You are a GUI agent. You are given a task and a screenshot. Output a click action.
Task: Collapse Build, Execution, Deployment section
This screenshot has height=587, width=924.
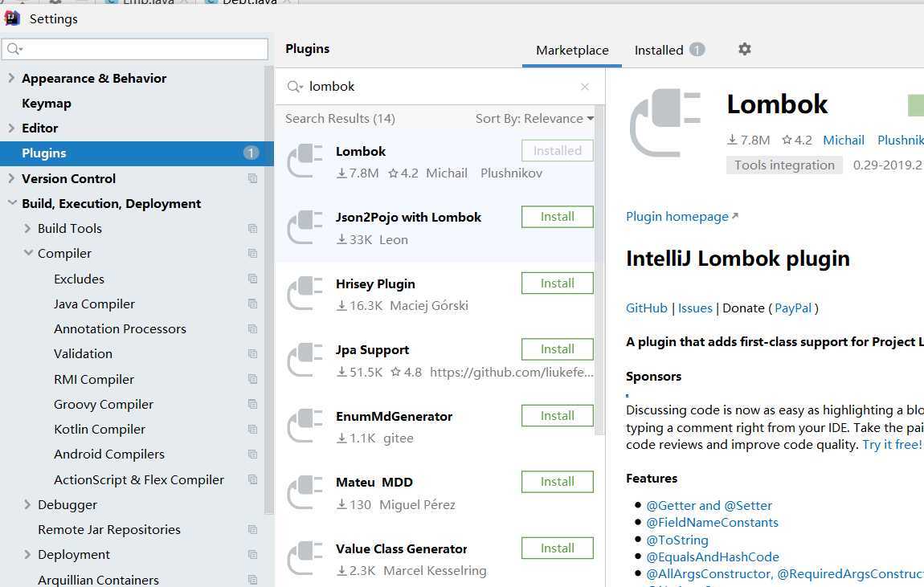coord(12,203)
